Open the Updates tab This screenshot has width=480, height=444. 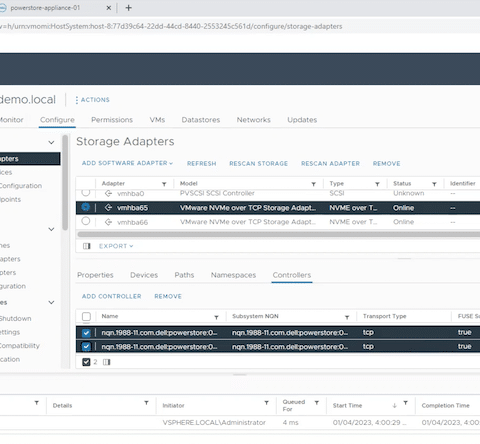[302, 120]
